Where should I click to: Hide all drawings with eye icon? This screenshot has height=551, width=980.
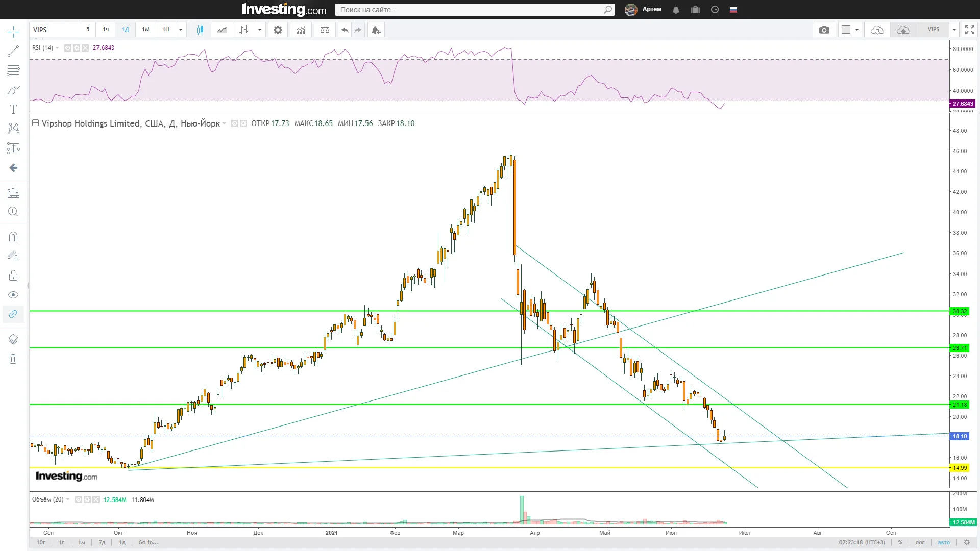(13, 295)
